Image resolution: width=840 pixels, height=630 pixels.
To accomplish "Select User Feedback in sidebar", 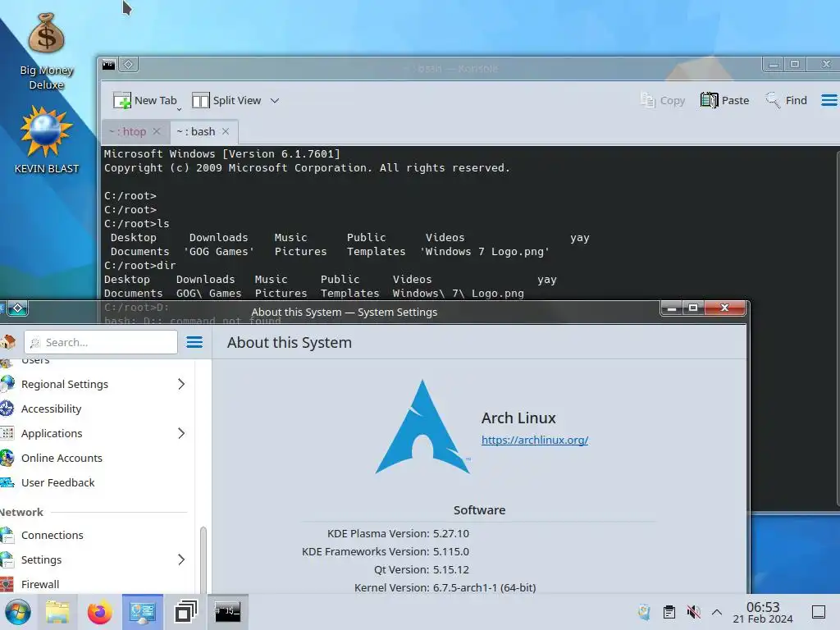I will [x=95, y=482].
